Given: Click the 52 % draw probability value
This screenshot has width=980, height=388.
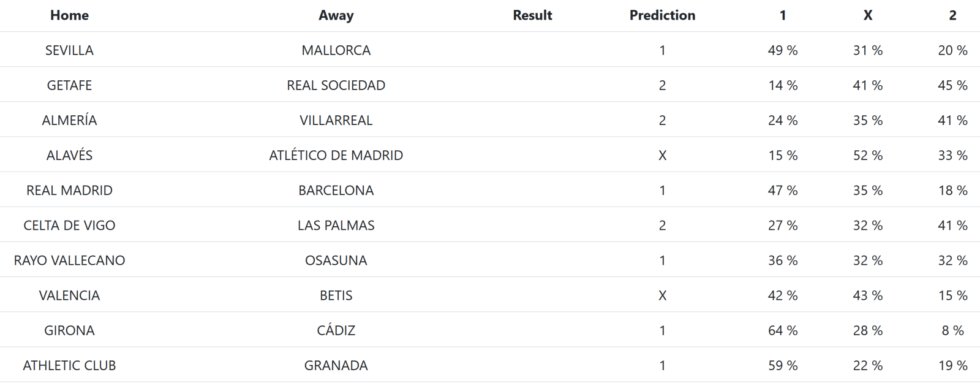Looking at the screenshot, I should (867, 155).
